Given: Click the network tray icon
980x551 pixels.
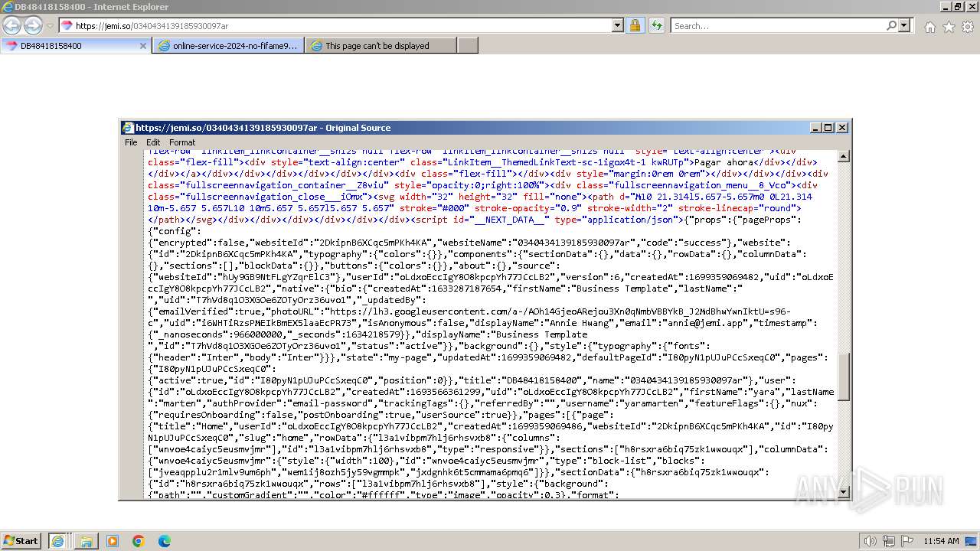Looking at the screenshot, I should pyautogui.click(x=890, y=541).
